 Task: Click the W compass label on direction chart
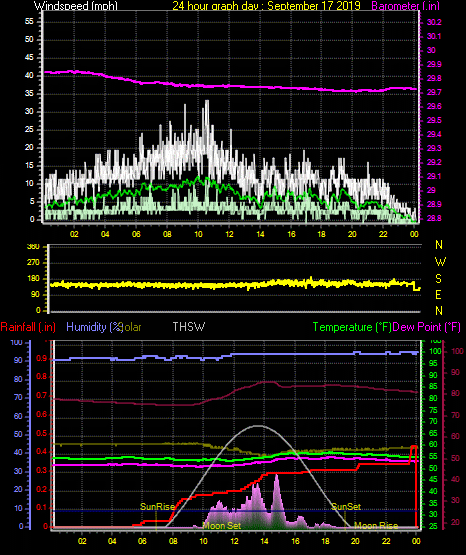(440, 262)
